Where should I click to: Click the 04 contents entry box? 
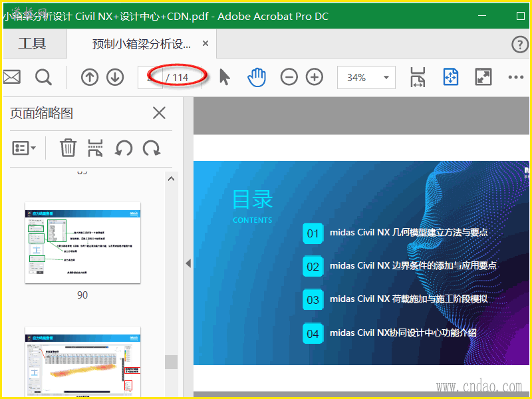(x=313, y=334)
